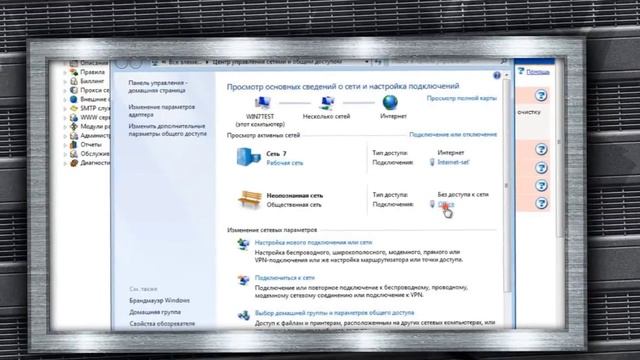Open the Internet-sat connection link
Image resolution: width=640 pixels, height=360 pixels.
(x=453, y=162)
